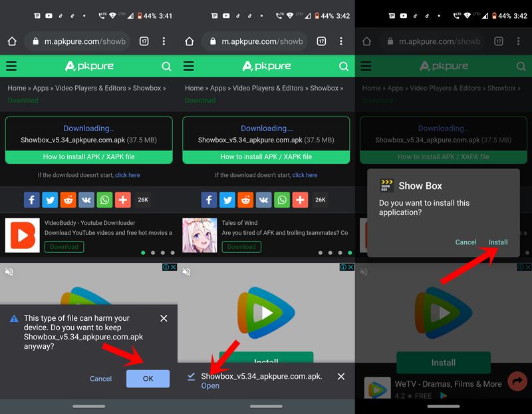Tap the green Install ad button in third screen
532x414 pixels.
[444, 363]
